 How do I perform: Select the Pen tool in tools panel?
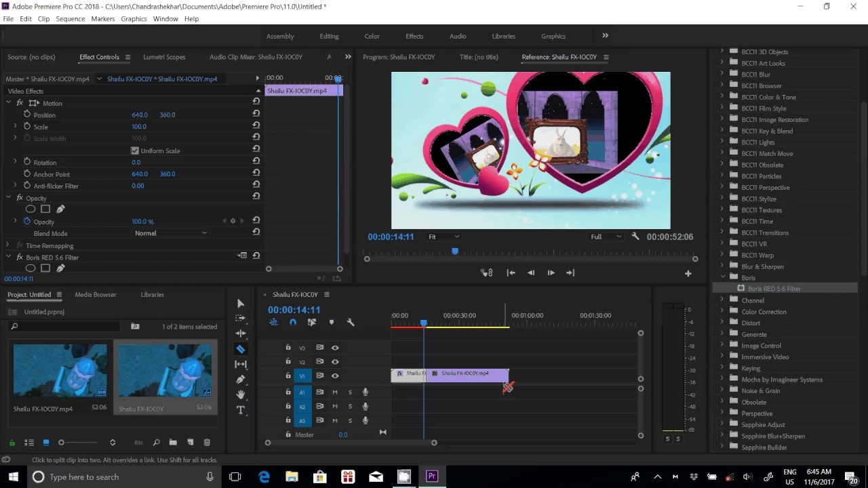point(241,380)
